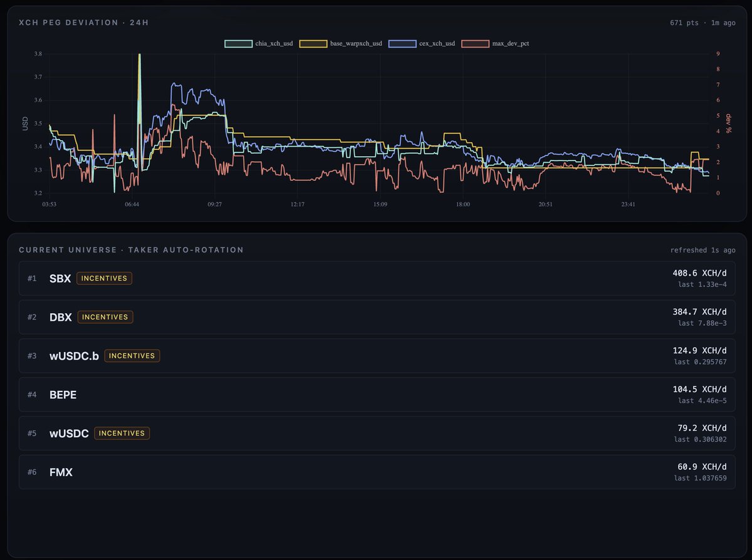
Task: Select the FMX token name
Action: click(61, 472)
